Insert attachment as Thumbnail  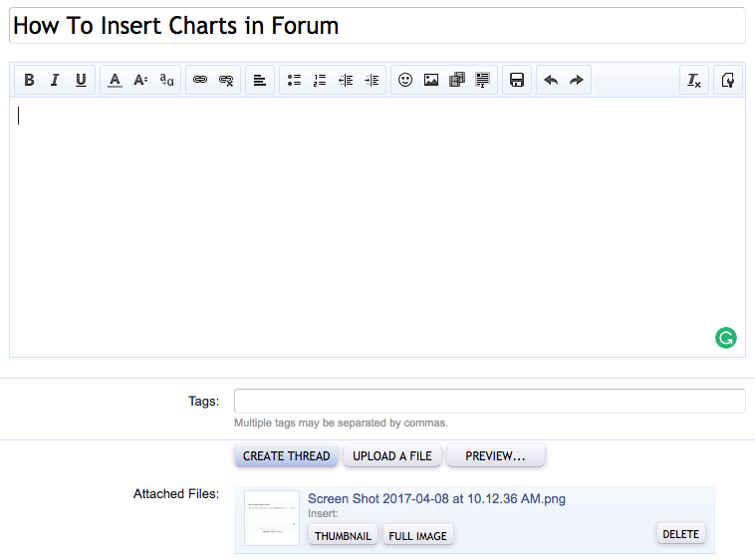coord(343,536)
